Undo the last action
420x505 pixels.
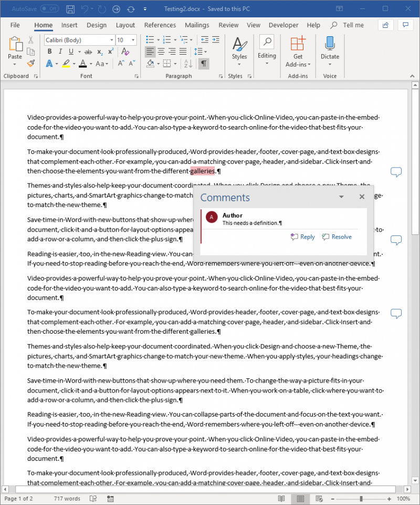tap(85, 9)
